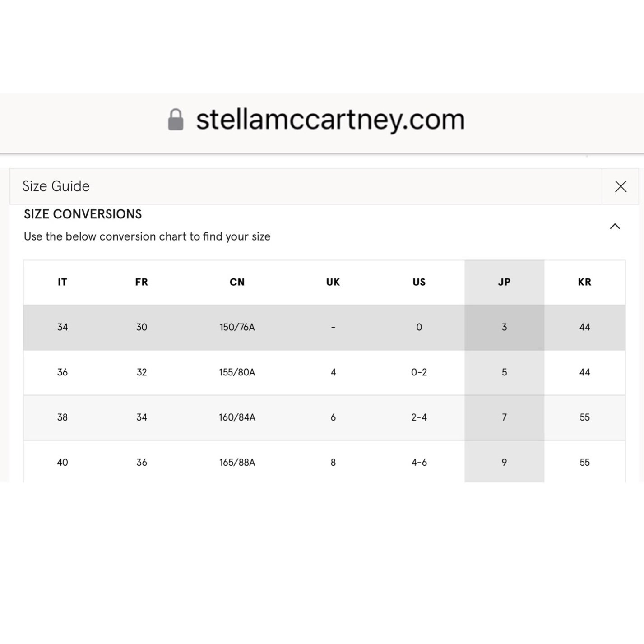Click the US 2-4 size cell
This screenshot has height=644, width=644.
pyautogui.click(x=419, y=417)
